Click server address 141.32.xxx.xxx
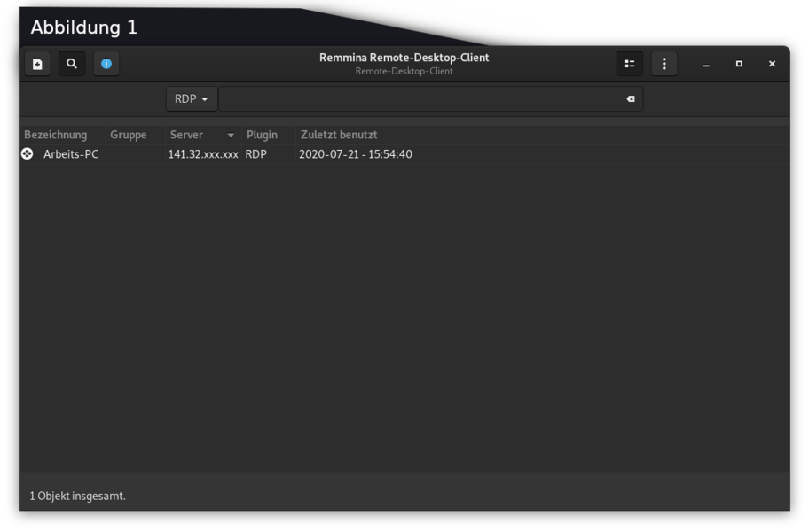The image size is (809, 532). (x=203, y=154)
